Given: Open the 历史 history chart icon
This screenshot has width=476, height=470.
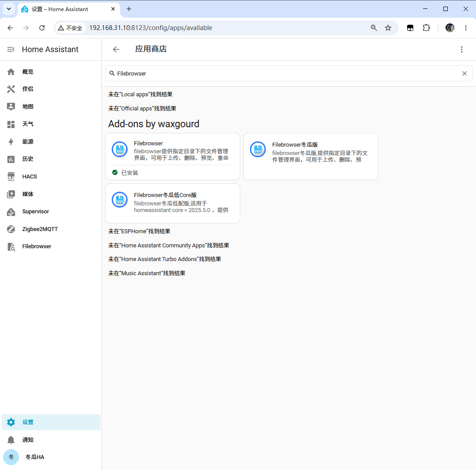Looking at the screenshot, I should tap(11, 159).
